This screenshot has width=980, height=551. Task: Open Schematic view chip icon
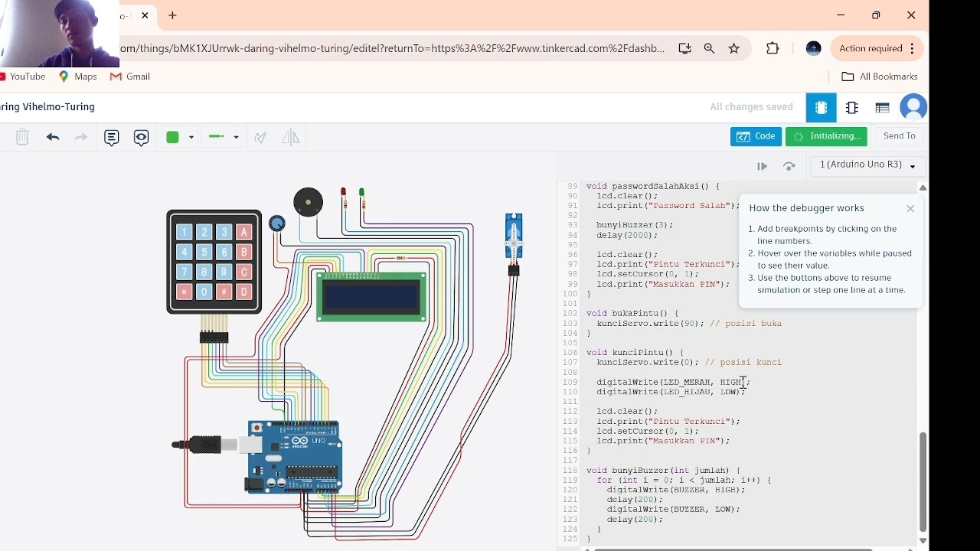pos(852,108)
